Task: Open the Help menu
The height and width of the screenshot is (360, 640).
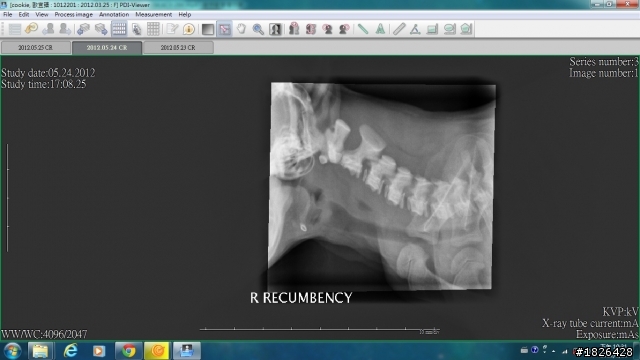Action: pyautogui.click(x=184, y=14)
